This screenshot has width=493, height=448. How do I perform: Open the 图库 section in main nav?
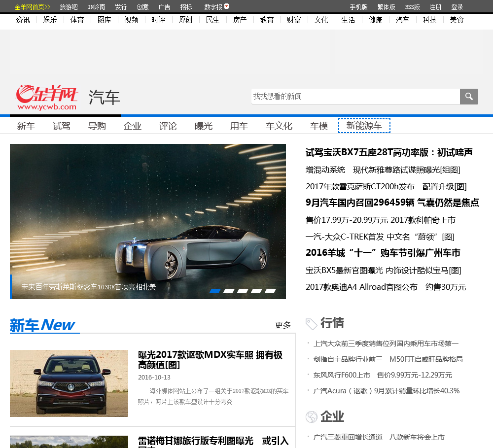[x=105, y=20]
